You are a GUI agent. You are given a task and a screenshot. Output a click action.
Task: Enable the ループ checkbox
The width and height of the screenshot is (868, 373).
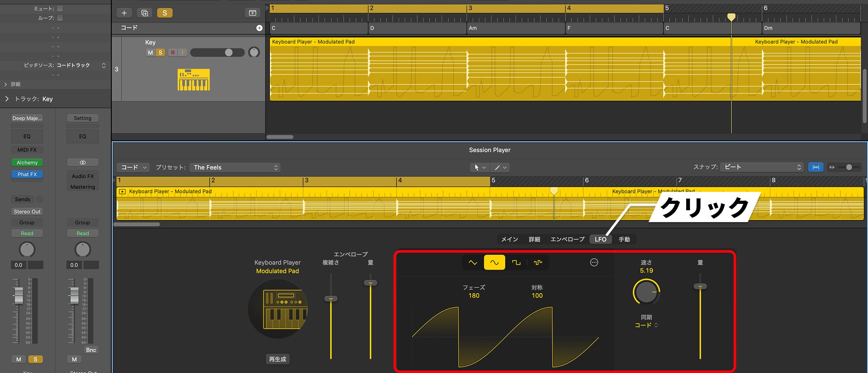60,18
